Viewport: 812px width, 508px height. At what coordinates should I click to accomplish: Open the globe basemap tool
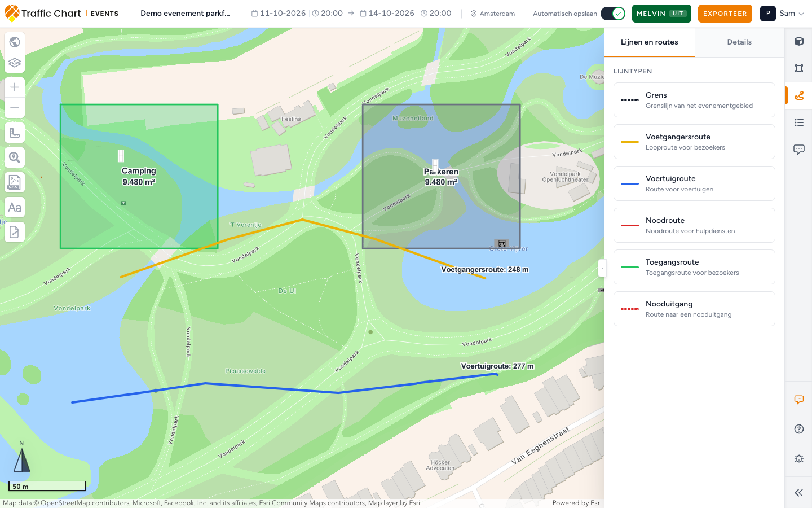tap(15, 42)
